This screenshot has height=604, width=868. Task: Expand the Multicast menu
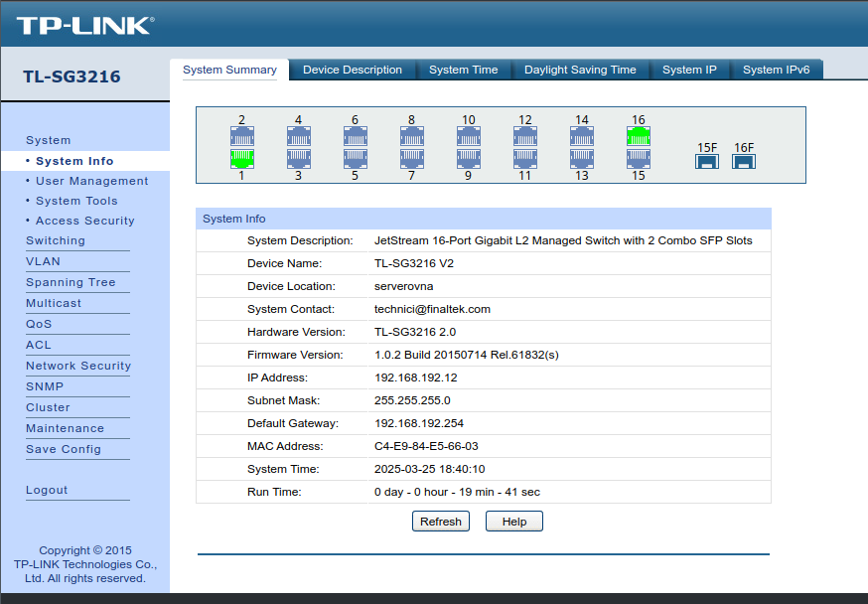tap(54, 303)
